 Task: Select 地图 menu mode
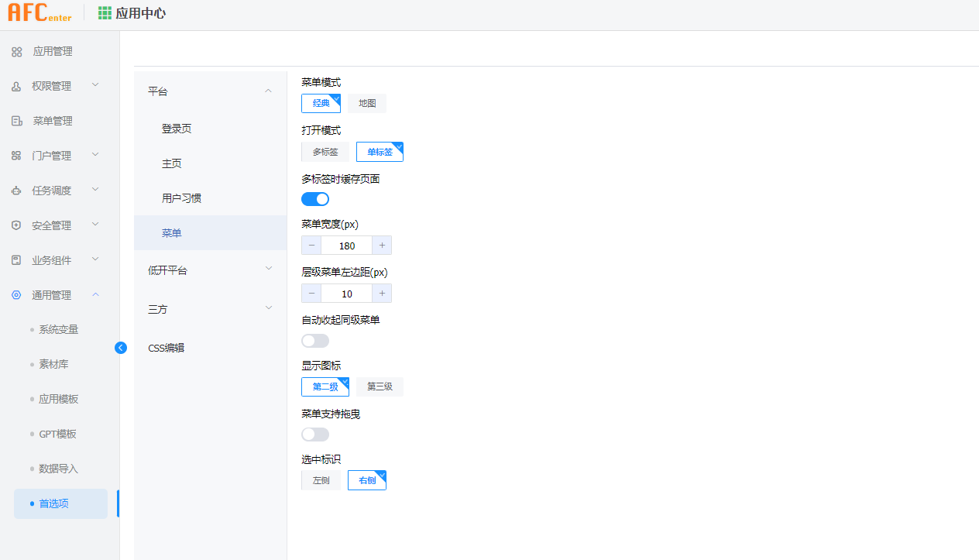pos(367,104)
